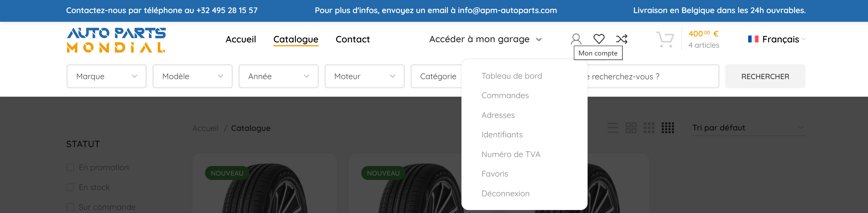
Task: Open the compare shuffle icon
Action: point(622,39)
